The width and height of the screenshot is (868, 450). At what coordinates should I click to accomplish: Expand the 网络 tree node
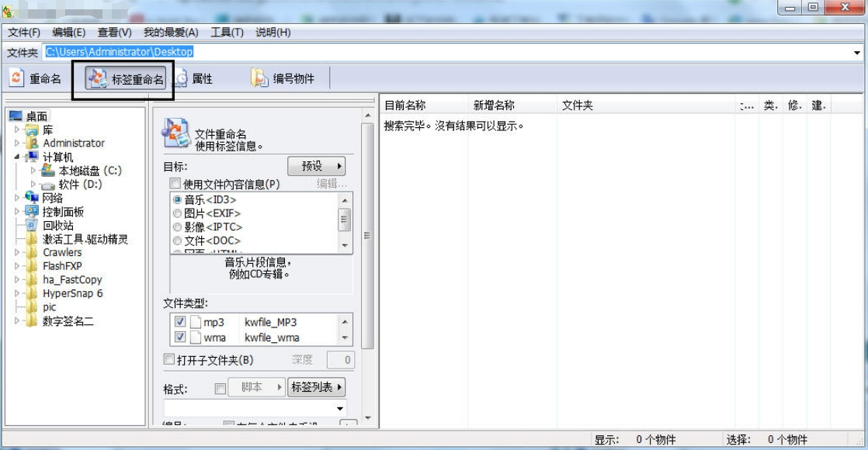point(16,198)
